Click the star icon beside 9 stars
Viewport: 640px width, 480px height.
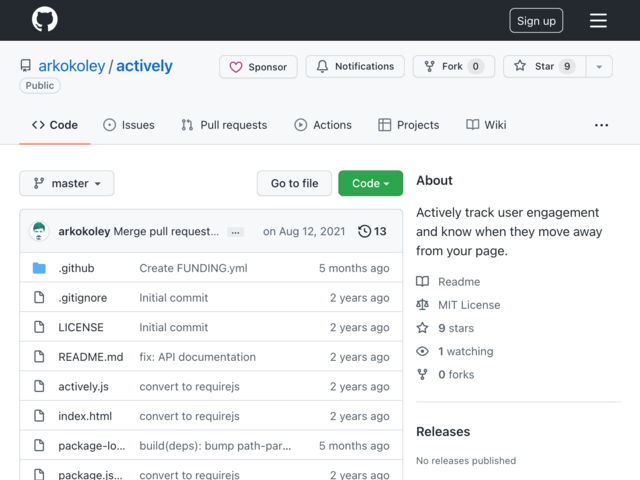[x=422, y=328]
